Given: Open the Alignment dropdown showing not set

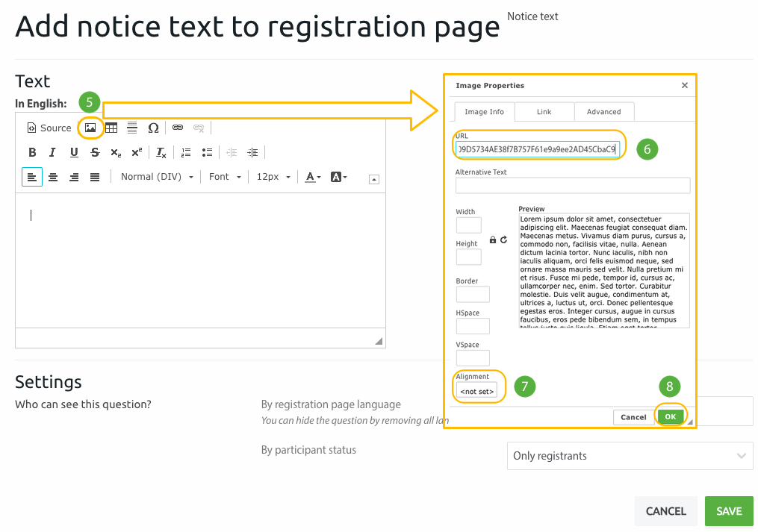Looking at the screenshot, I should [477, 390].
